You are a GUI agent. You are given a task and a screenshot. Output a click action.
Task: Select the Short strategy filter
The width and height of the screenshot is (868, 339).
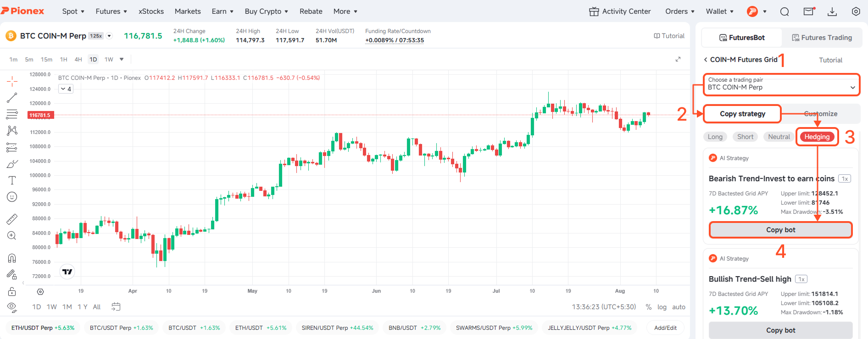(x=745, y=137)
